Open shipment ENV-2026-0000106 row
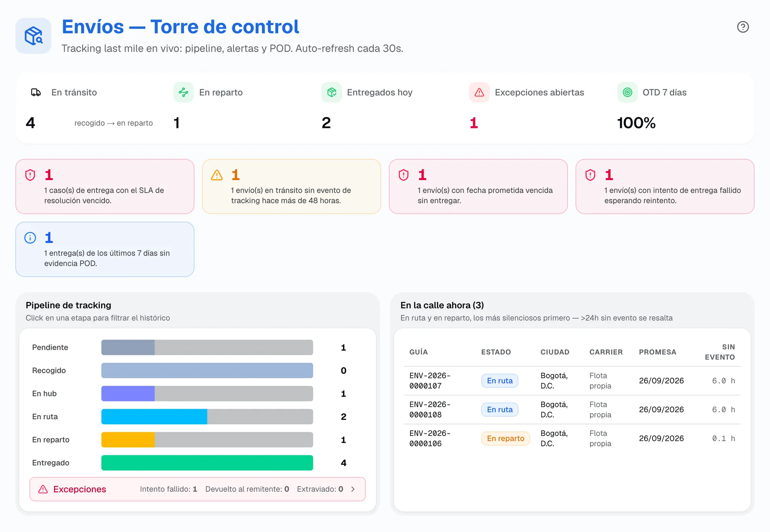This screenshot has height=532, width=770. click(572, 439)
